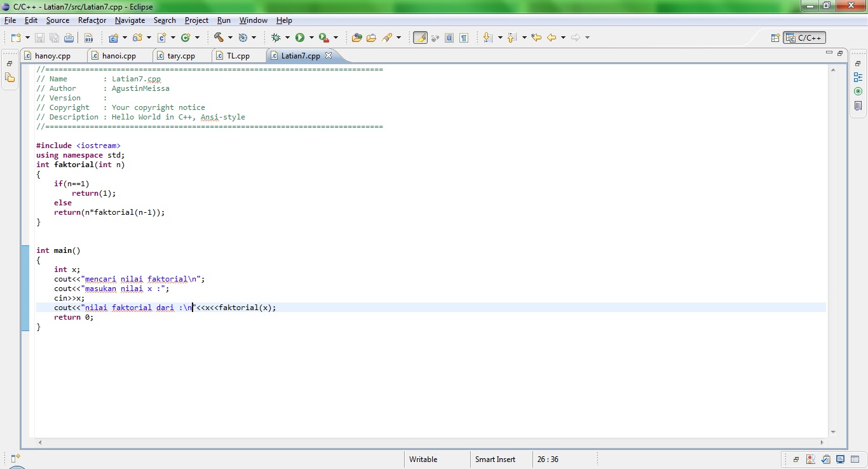Click the Search flashlight icon
The image size is (868, 469).
pyautogui.click(x=387, y=38)
